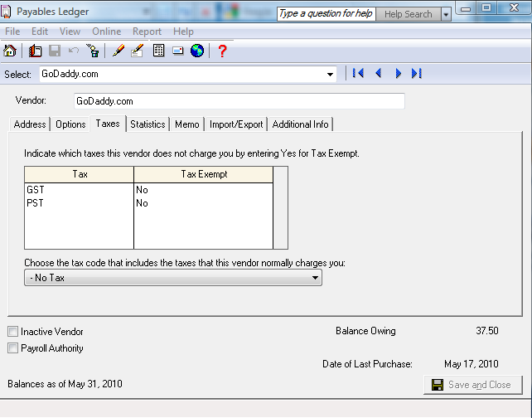
Task: Select the Taxes tab
Action: click(x=108, y=124)
